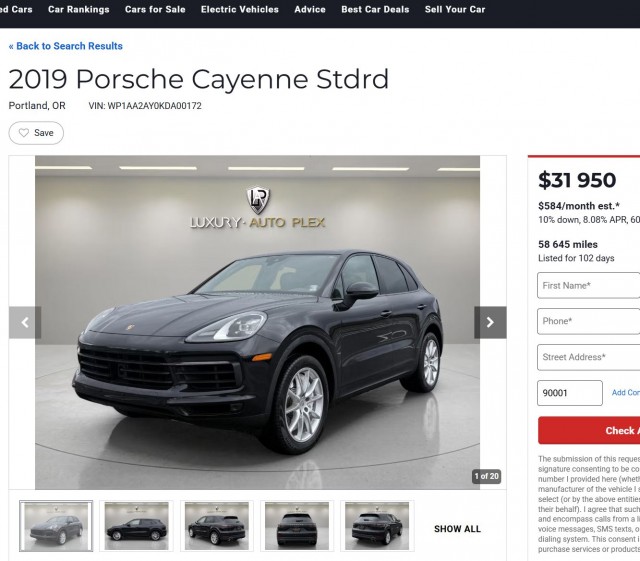Focus the First Name field
Screen dimensions: 640x561
[589, 285]
